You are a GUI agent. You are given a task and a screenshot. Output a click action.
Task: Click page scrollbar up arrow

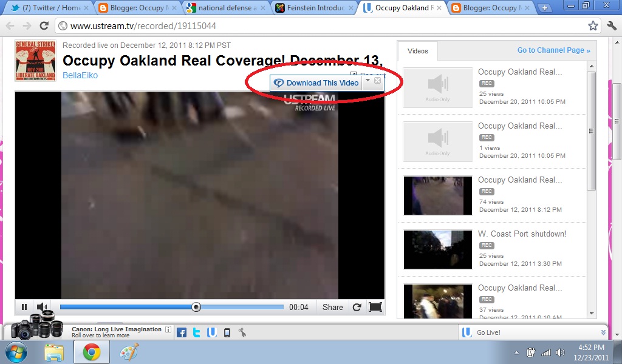pyautogui.click(x=617, y=42)
